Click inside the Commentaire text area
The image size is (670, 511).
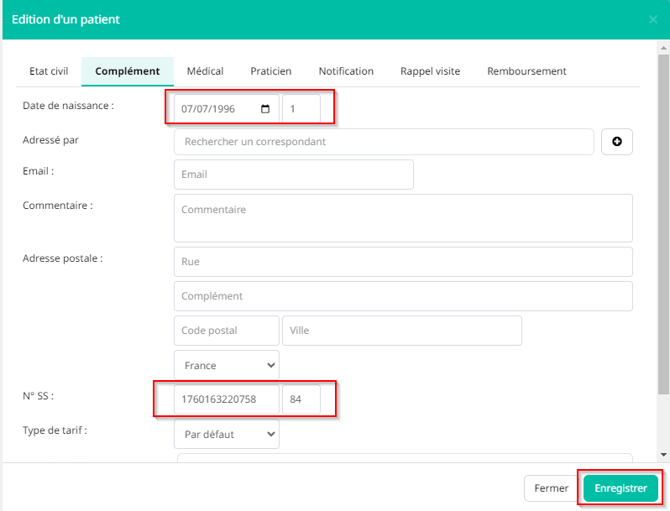[x=403, y=218]
